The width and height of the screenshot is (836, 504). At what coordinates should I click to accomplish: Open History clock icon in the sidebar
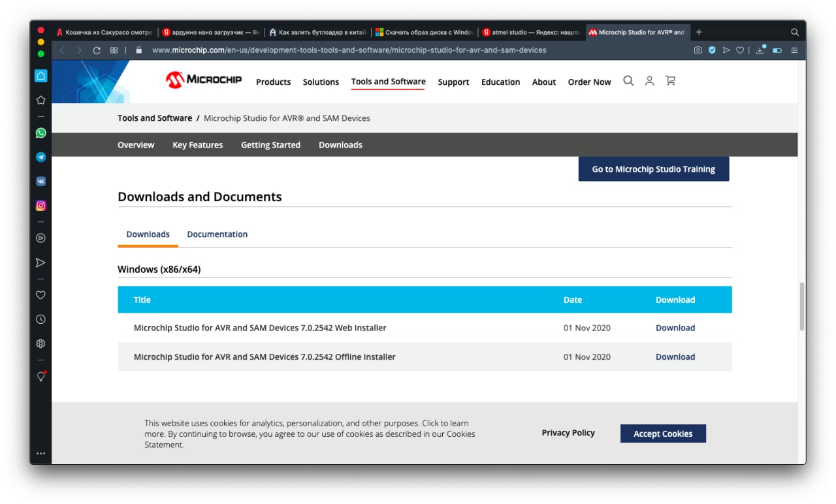click(40, 319)
